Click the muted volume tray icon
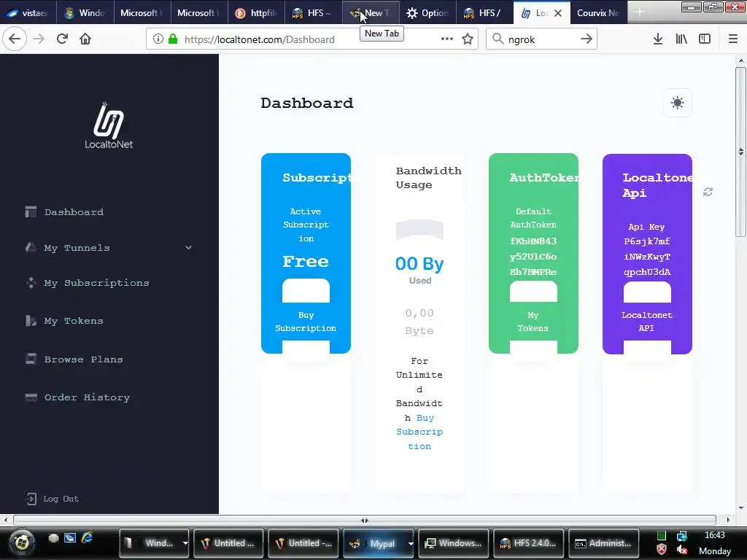747x560 pixels. (x=682, y=550)
